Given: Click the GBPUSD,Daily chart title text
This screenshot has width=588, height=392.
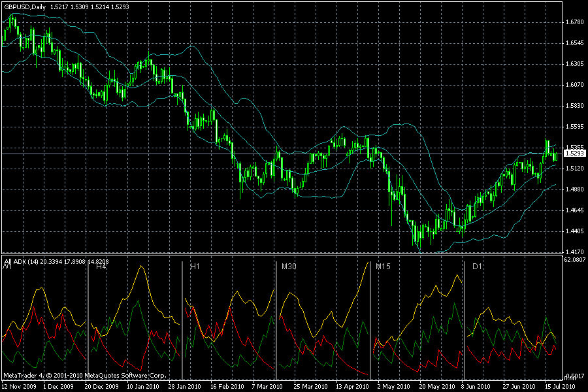Looking at the screenshot, I should (x=25, y=7).
